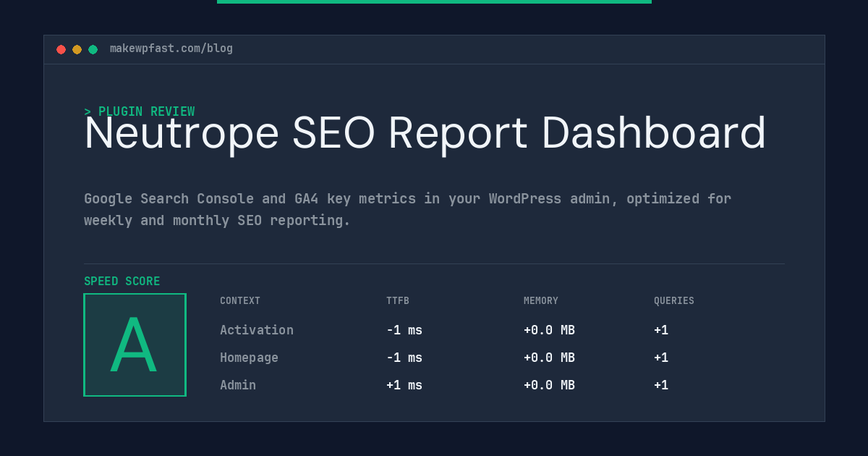Select the Homepage row label
This screenshot has height=456, width=868.
[x=249, y=358]
